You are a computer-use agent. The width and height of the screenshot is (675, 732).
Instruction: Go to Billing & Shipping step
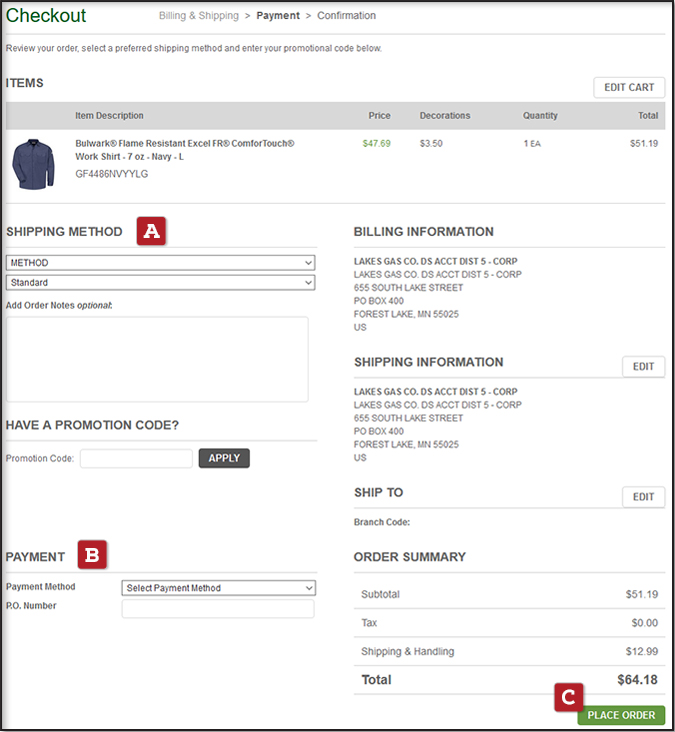[x=198, y=16]
